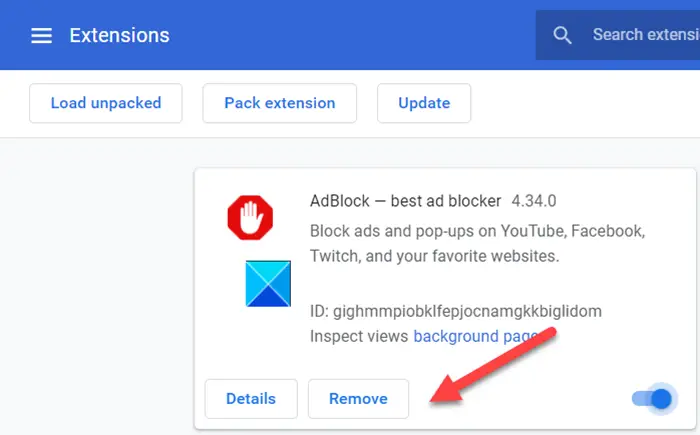
Task: Remove the AdBlock extension
Action: pos(358,399)
